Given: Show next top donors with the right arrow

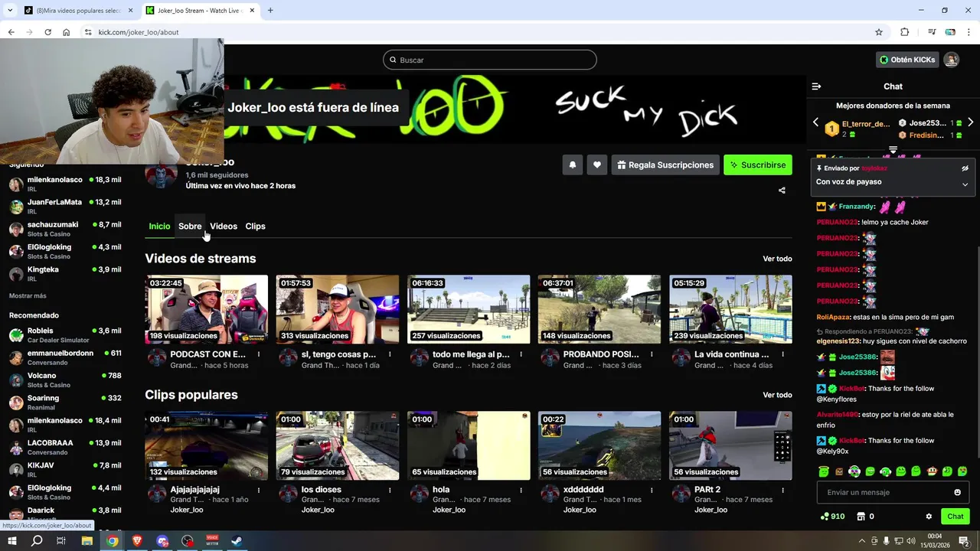Looking at the screenshot, I should 971,122.
